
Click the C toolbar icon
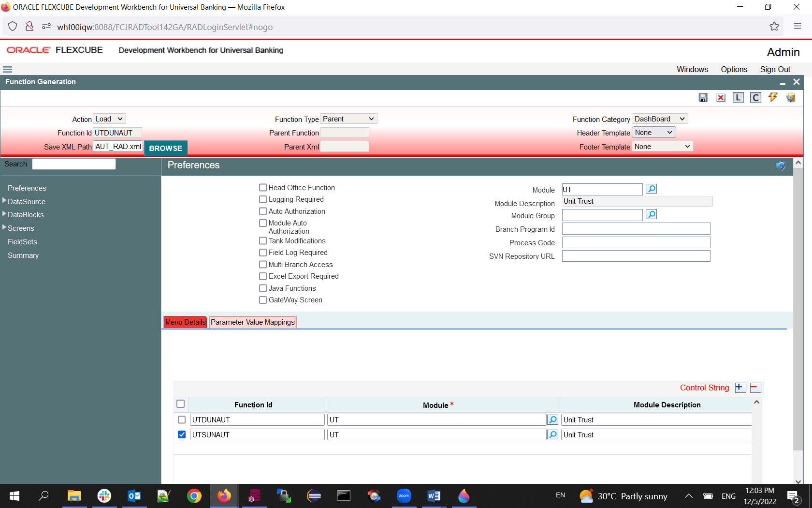755,98
